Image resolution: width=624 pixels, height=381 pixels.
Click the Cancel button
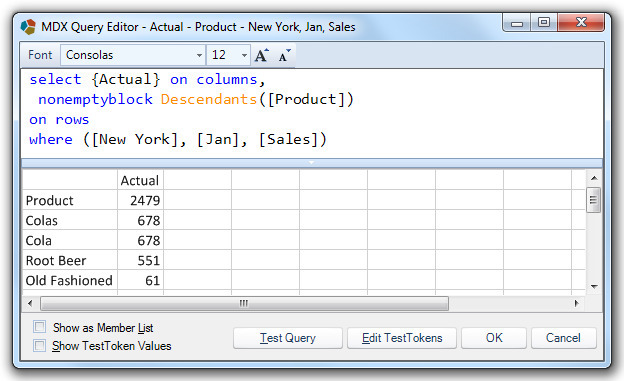564,338
